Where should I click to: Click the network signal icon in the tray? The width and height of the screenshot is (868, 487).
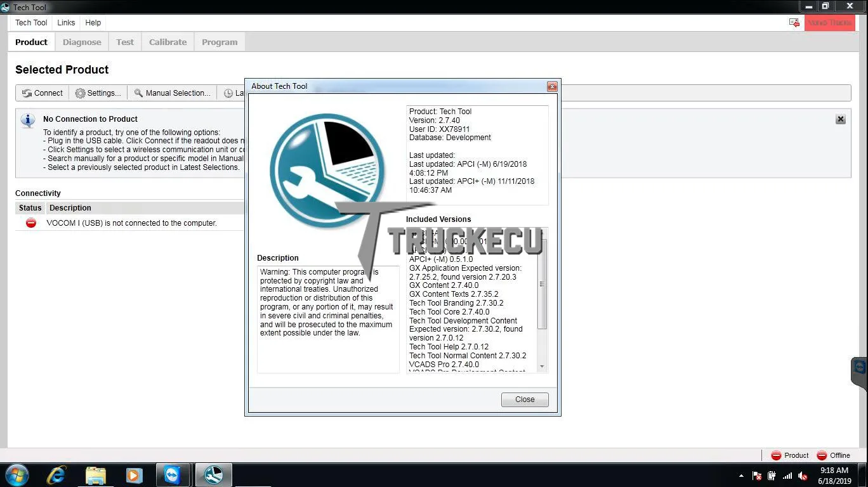(787, 476)
